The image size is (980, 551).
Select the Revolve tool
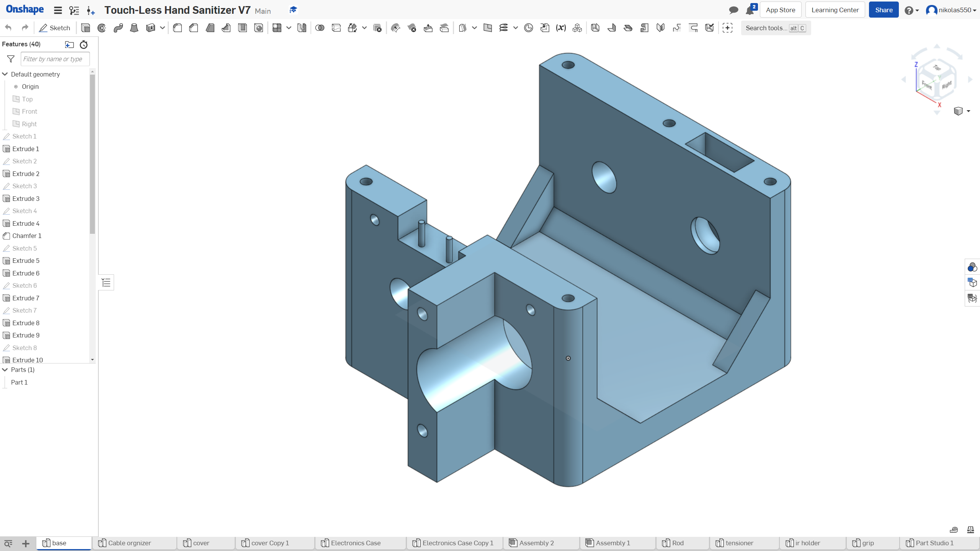tap(102, 28)
